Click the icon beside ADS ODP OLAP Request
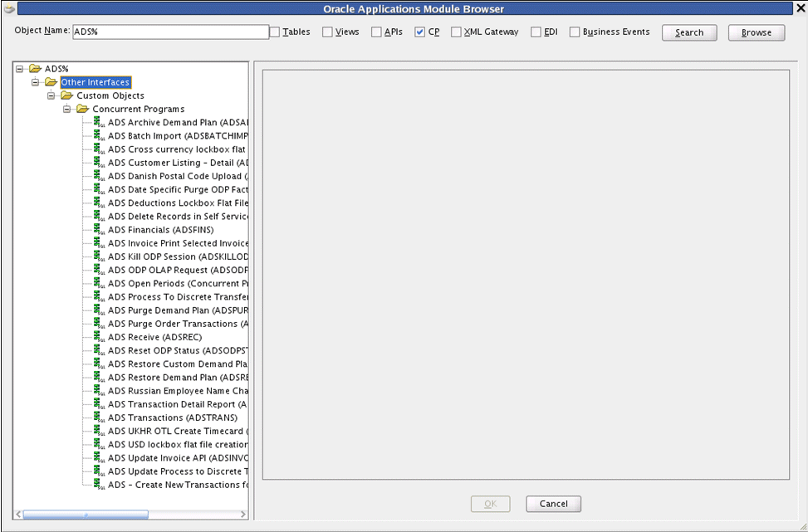Viewport: 808px width, 532px height. [x=100, y=270]
